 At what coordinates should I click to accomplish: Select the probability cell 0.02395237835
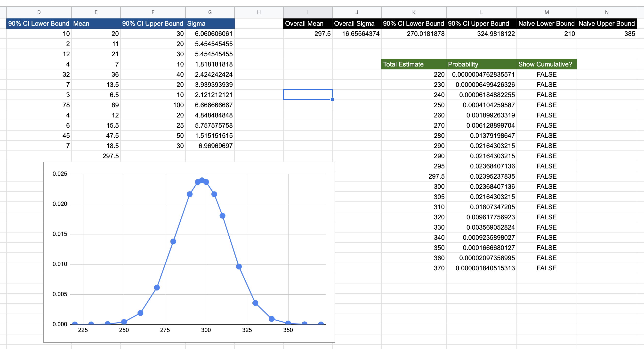(x=482, y=176)
